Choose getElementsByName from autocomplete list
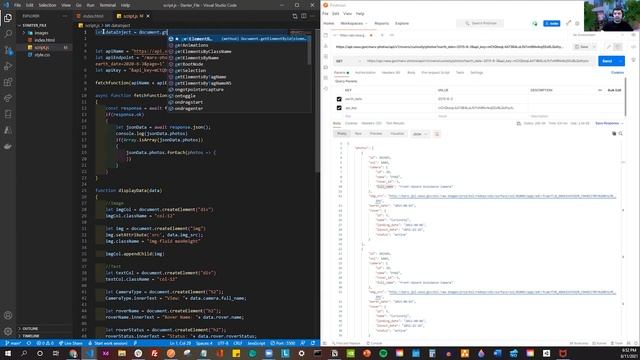 point(197,58)
